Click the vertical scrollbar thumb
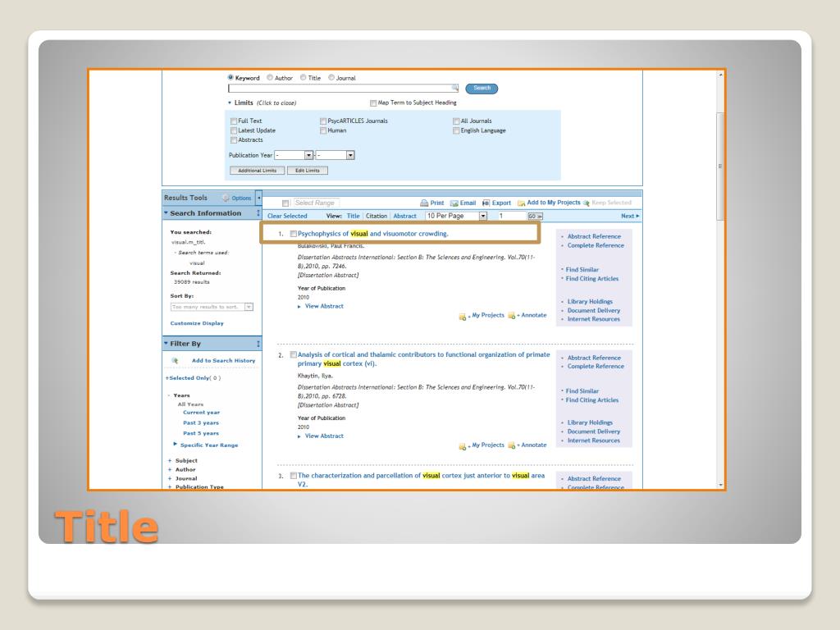This screenshot has height=630, width=840. click(720, 166)
